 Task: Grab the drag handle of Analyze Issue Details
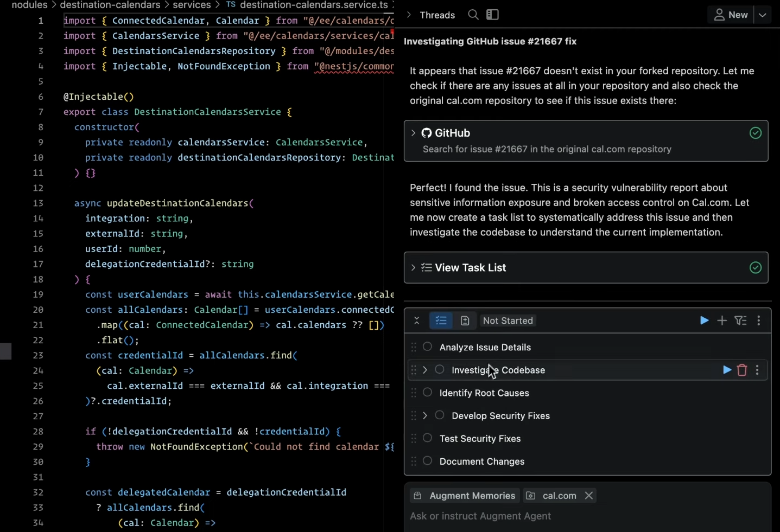point(414,347)
